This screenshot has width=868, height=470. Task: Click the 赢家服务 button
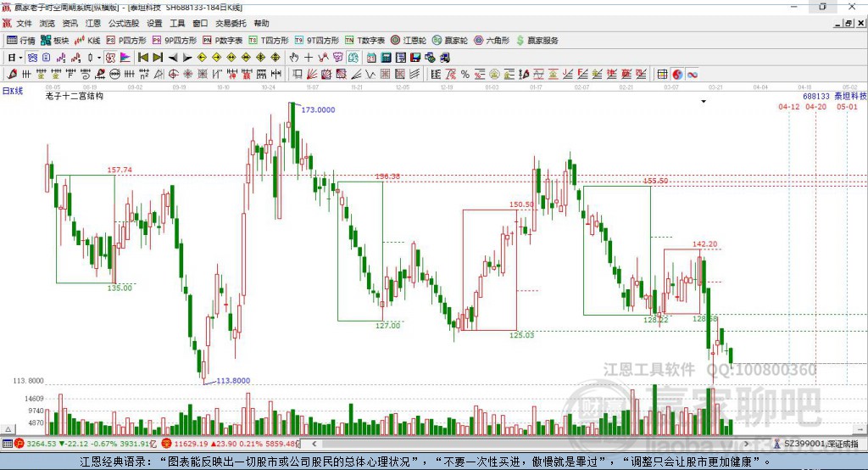(537, 41)
